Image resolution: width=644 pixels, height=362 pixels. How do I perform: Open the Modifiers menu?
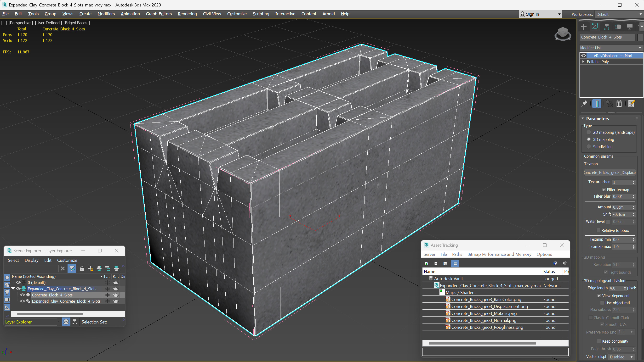click(x=106, y=14)
